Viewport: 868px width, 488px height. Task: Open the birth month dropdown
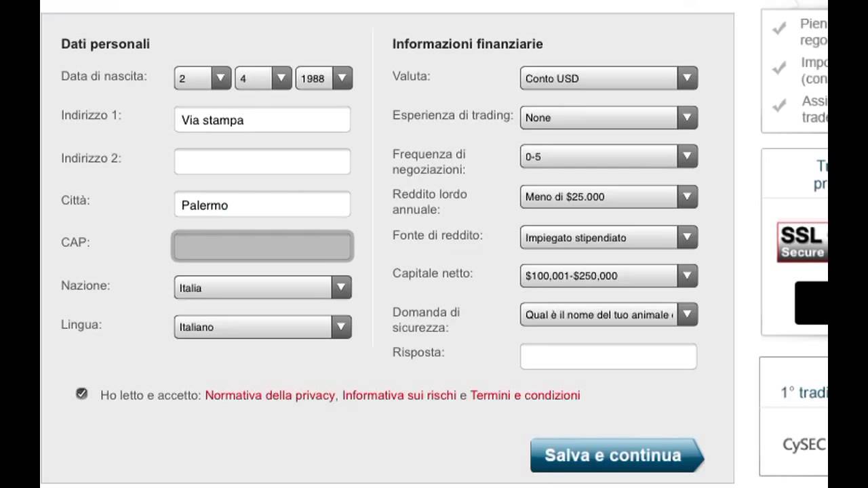coord(263,79)
